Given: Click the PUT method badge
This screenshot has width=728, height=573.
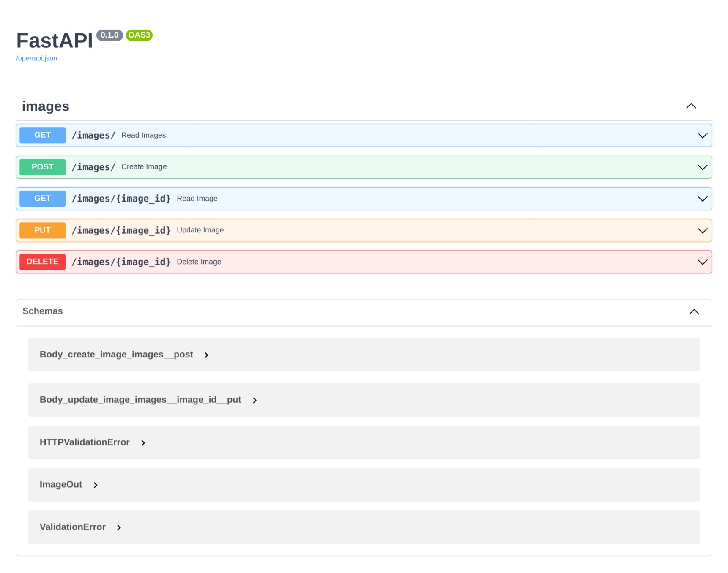Looking at the screenshot, I should point(42,230).
